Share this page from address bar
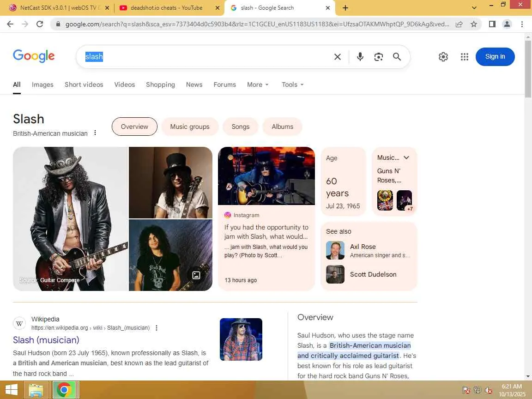This screenshot has height=399, width=532. click(x=459, y=24)
